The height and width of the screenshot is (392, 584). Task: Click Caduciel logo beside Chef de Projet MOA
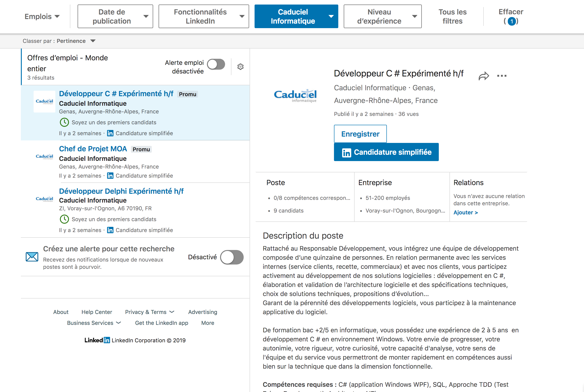pos(44,157)
